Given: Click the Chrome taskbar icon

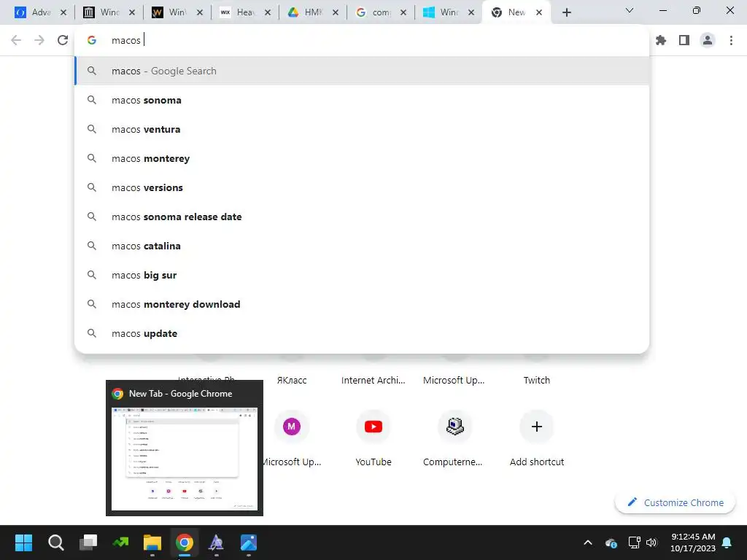Looking at the screenshot, I should coord(185,542).
